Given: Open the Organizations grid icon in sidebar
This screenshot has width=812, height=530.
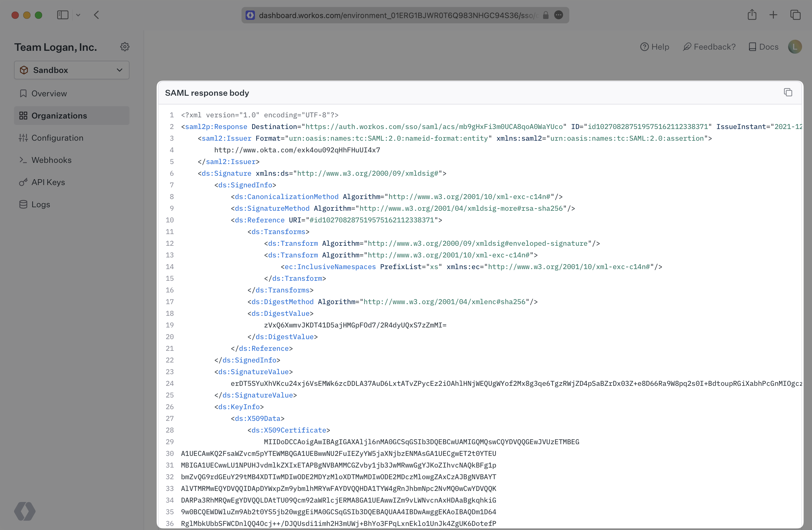Looking at the screenshot, I should (23, 115).
